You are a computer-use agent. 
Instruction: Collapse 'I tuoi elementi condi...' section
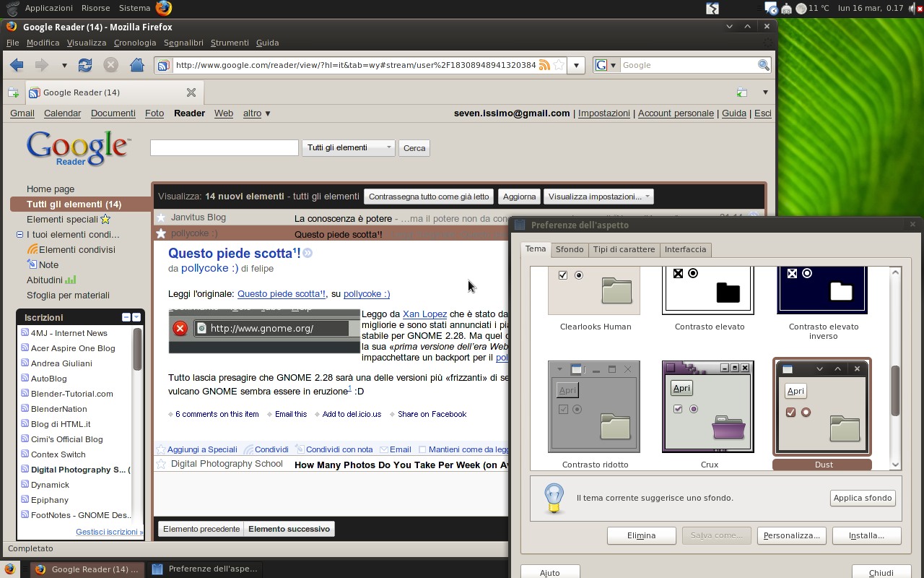point(19,235)
